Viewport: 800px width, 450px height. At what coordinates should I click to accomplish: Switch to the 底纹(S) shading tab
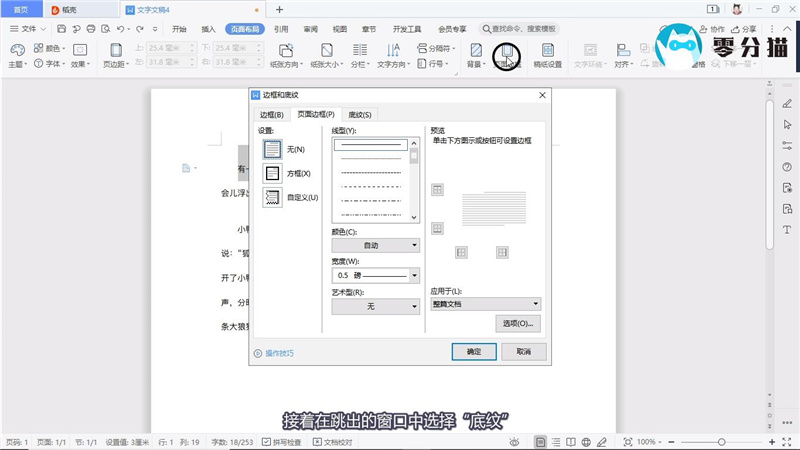click(x=360, y=115)
